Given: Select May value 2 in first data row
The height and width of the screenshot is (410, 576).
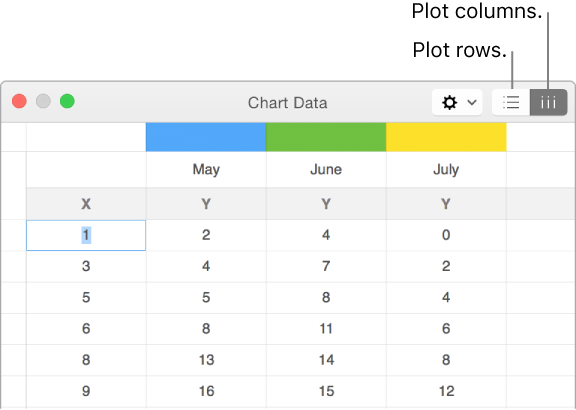Looking at the screenshot, I should pyautogui.click(x=206, y=235).
